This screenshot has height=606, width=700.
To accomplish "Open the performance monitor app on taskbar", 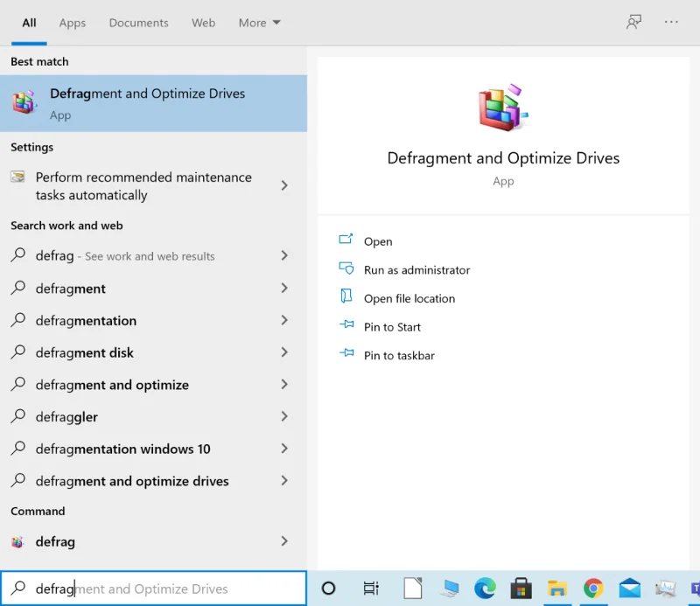I will 666,589.
